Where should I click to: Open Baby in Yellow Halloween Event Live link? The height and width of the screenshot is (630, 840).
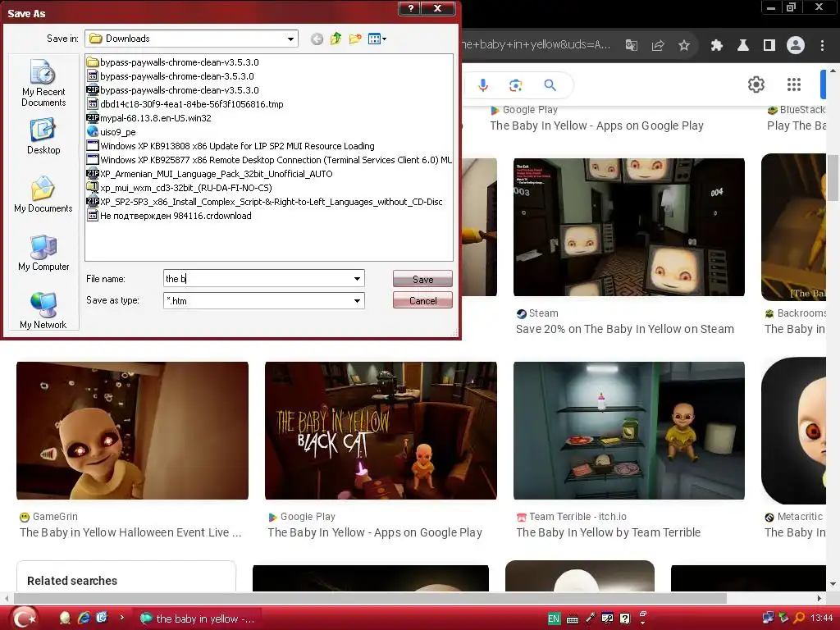pos(130,532)
